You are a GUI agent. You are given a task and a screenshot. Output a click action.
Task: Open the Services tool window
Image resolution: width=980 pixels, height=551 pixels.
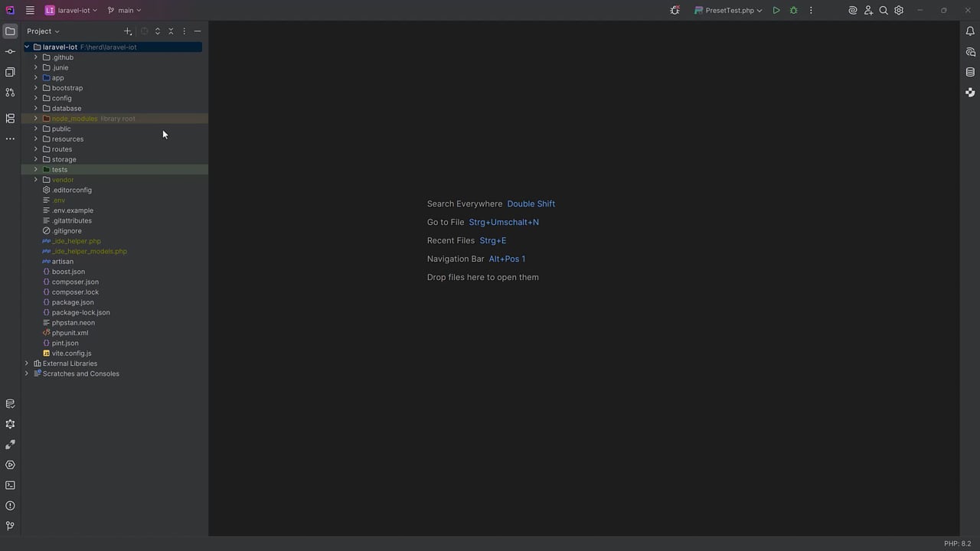pyautogui.click(x=10, y=465)
